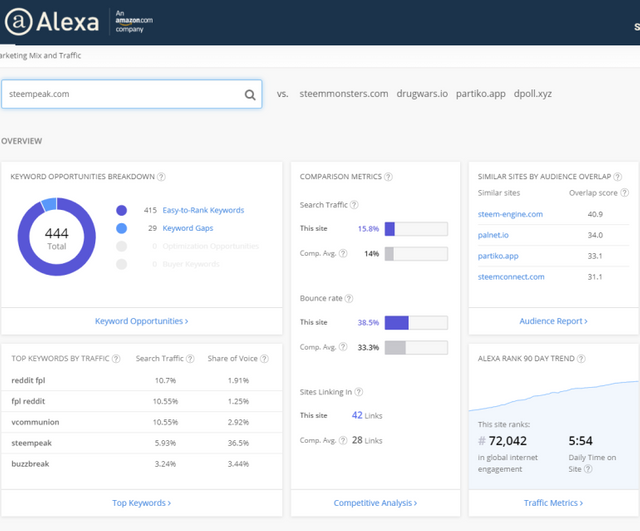Image resolution: width=640 pixels, height=531 pixels.
Task: Click the OVERVIEW heading
Action: pyautogui.click(x=21, y=141)
